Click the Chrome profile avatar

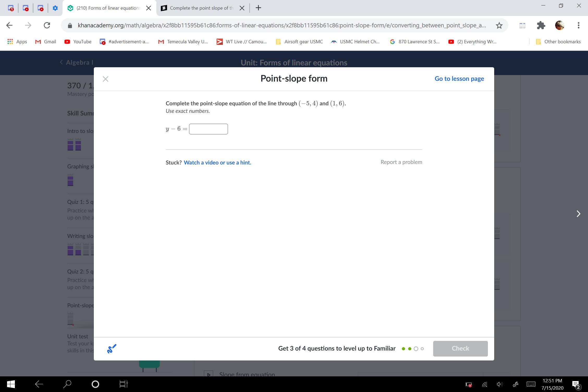(560, 25)
